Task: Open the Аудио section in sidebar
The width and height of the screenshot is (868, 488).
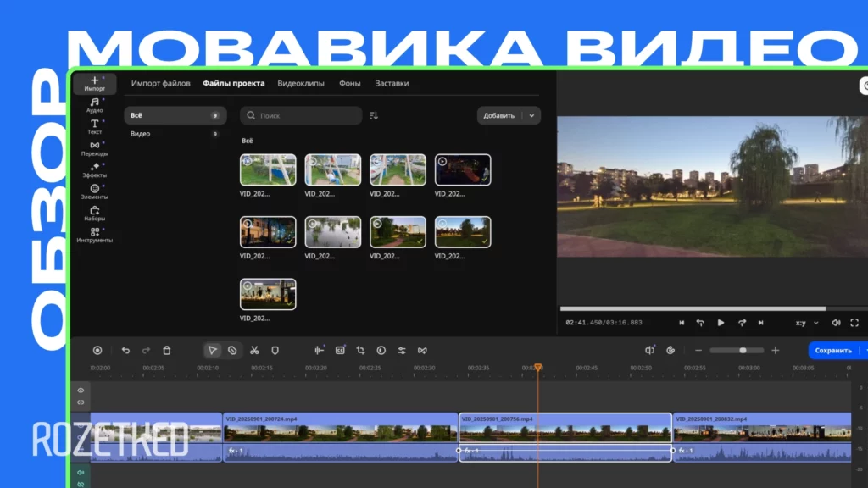Action: [94, 105]
